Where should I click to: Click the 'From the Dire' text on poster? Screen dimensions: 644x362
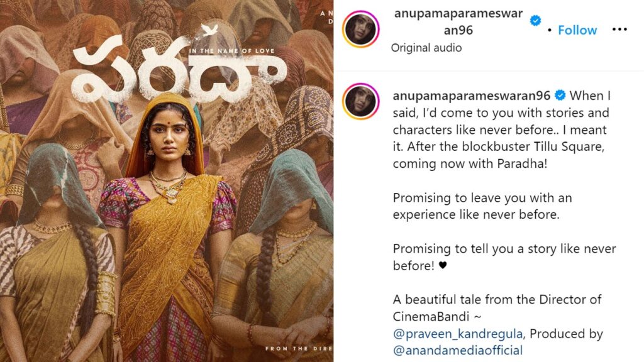tap(299, 348)
